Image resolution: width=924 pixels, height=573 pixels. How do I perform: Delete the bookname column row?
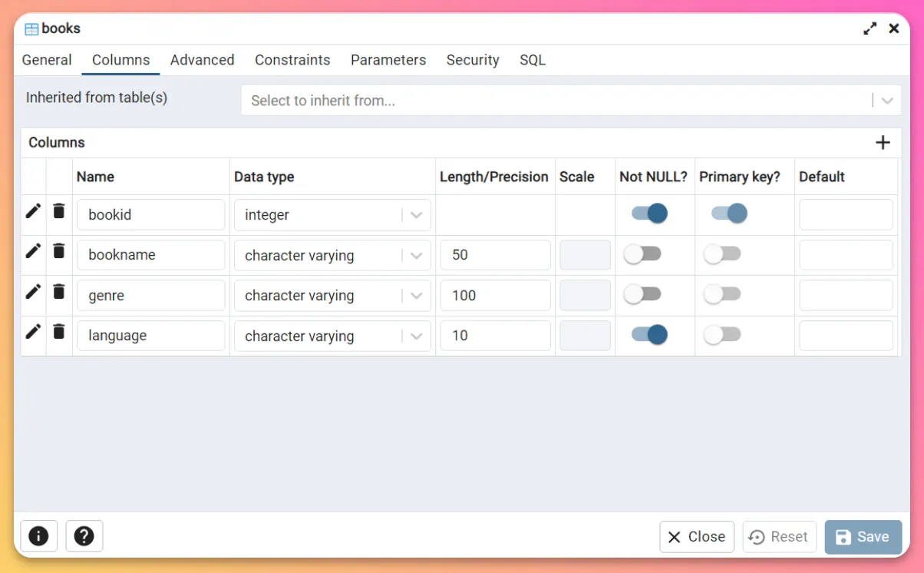(x=59, y=251)
